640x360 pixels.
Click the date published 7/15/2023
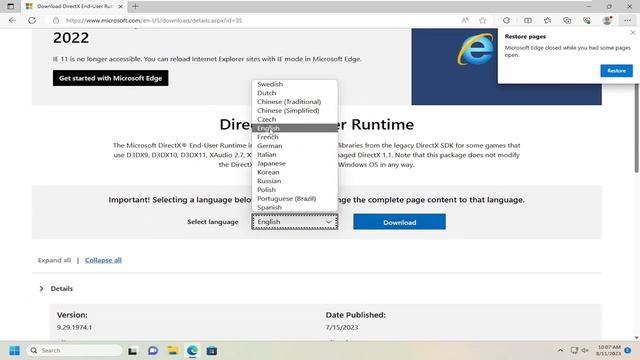tap(342, 327)
